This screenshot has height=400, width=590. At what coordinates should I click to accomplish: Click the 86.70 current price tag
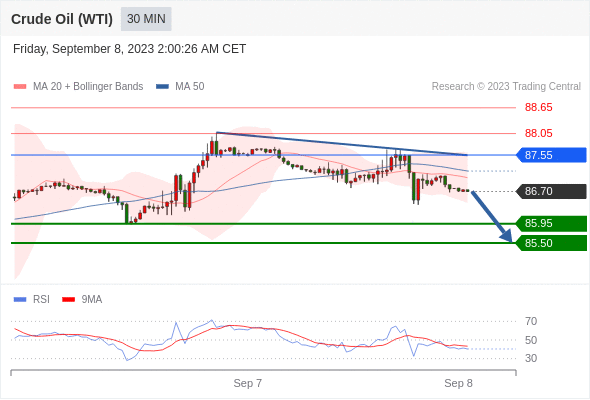click(x=551, y=191)
